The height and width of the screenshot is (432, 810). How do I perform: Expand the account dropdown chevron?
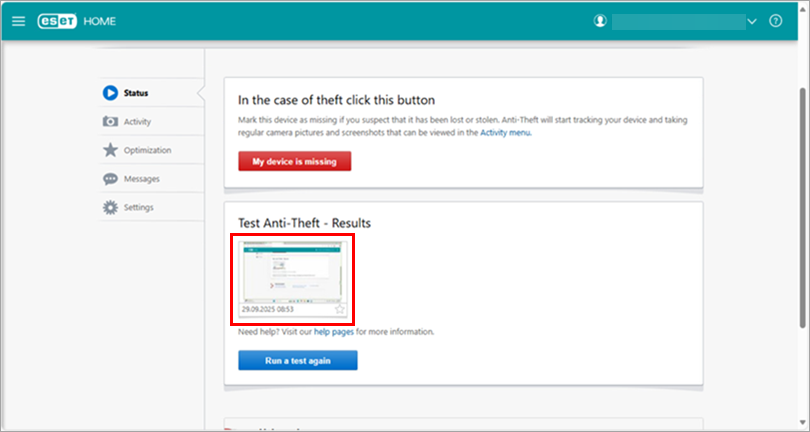753,21
